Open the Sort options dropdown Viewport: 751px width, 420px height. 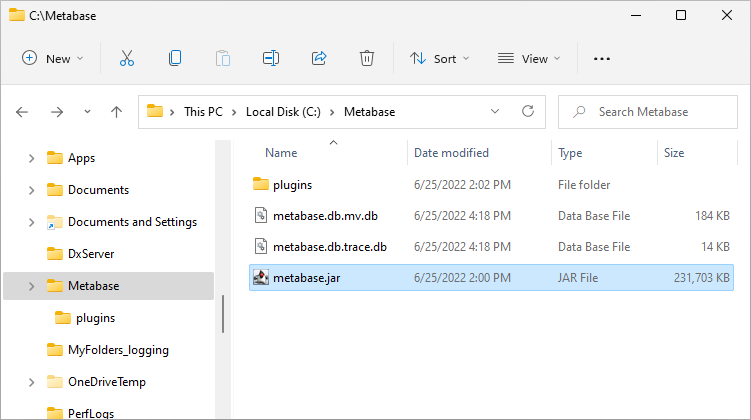439,58
